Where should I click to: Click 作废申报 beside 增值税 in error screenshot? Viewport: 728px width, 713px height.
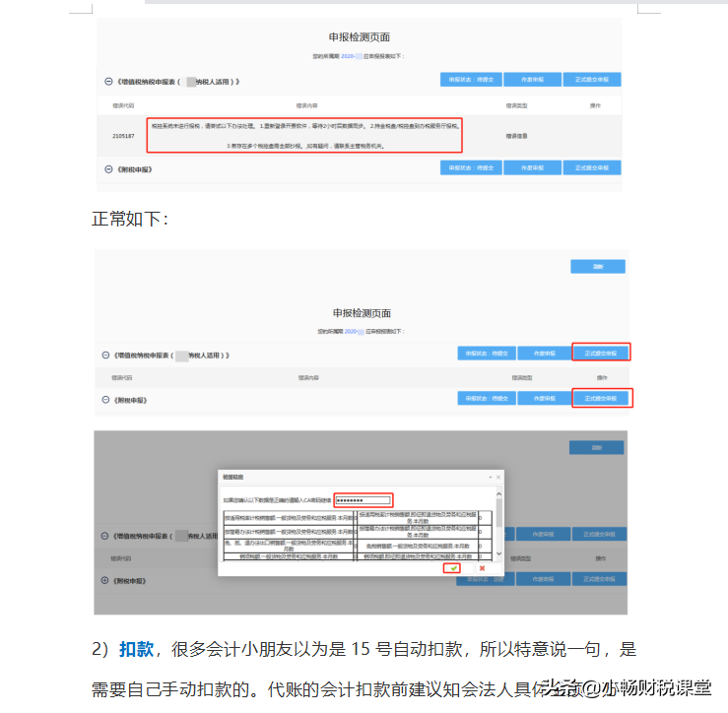click(x=532, y=80)
